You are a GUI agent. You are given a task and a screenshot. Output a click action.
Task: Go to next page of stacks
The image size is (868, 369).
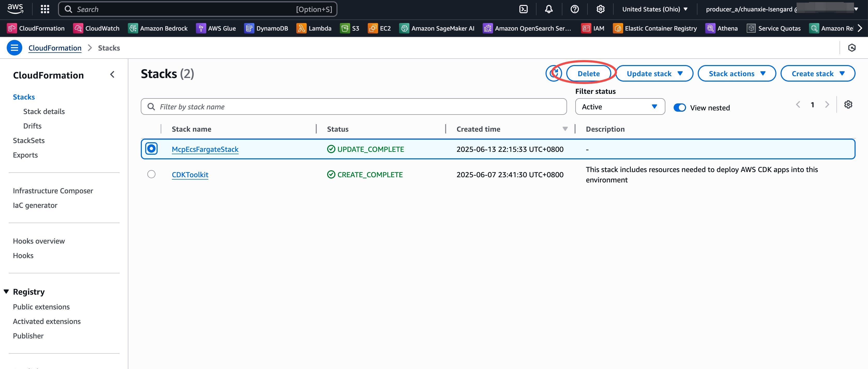point(827,105)
